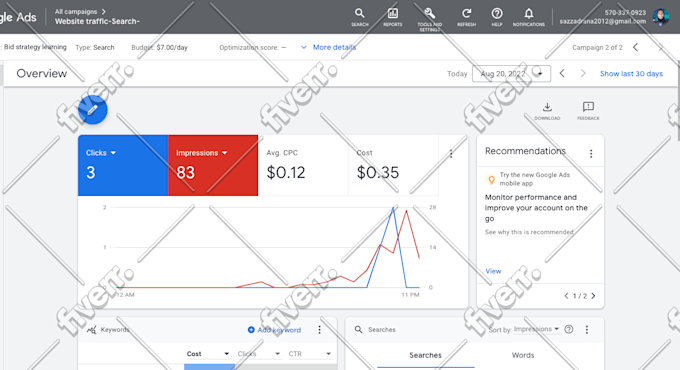Open the Keywords card three-dot menu
This screenshot has width=680, height=370.
pos(319,330)
